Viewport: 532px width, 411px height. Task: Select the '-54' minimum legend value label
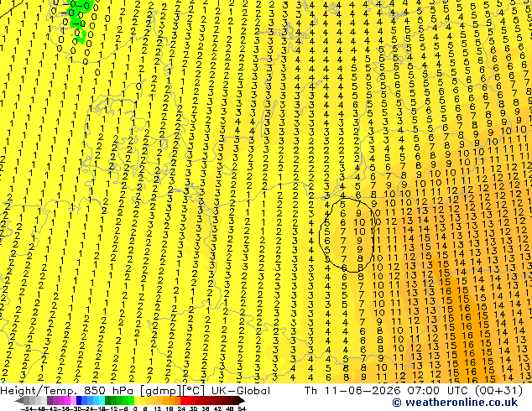[27, 409]
